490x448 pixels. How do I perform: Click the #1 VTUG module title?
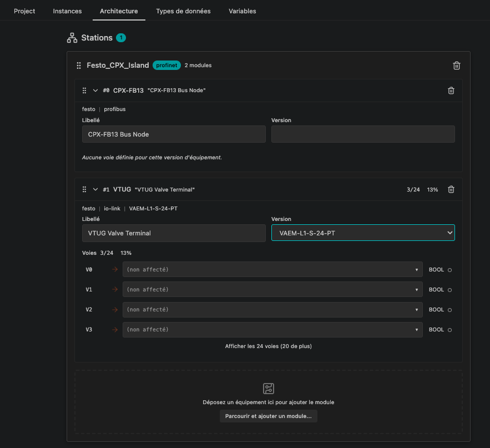pos(122,189)
